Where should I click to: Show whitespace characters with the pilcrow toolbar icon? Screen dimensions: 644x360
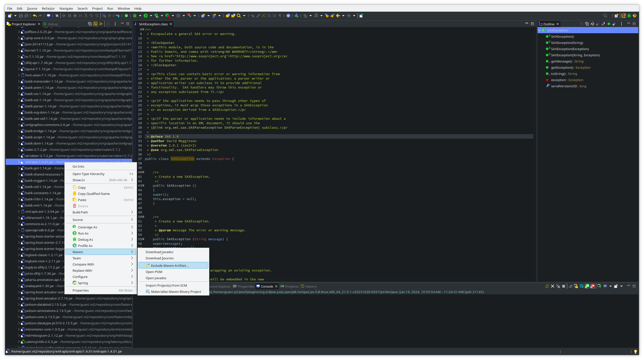tap(280, 16)
